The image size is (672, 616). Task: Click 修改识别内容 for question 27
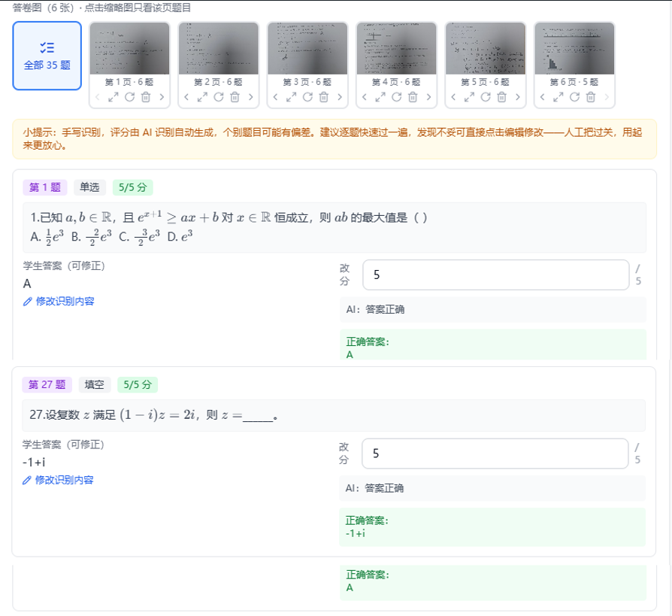pyautogui.click(x=58, y=480)
